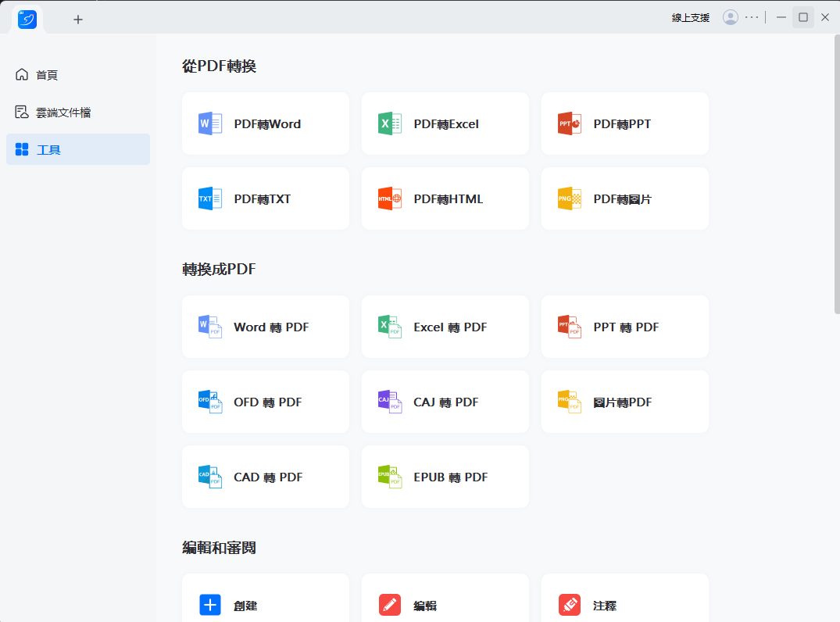Open the PDF轉圖片 PNG icon
Image resolution: width=840 pixels, height=622 pixels.
click(x=570, y=198)
